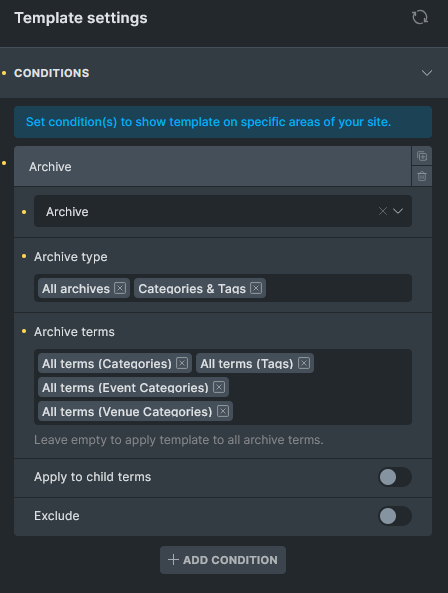Select the Archive value in dropdown
The width and height of the screenshot is (448, 593).
(67, 212)
